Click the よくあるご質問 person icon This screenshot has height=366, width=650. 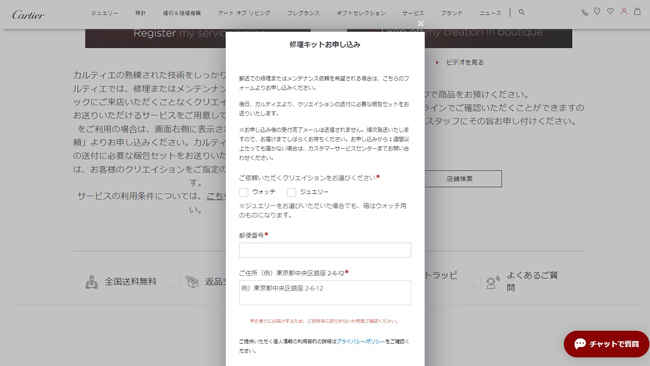coord(492,282)
